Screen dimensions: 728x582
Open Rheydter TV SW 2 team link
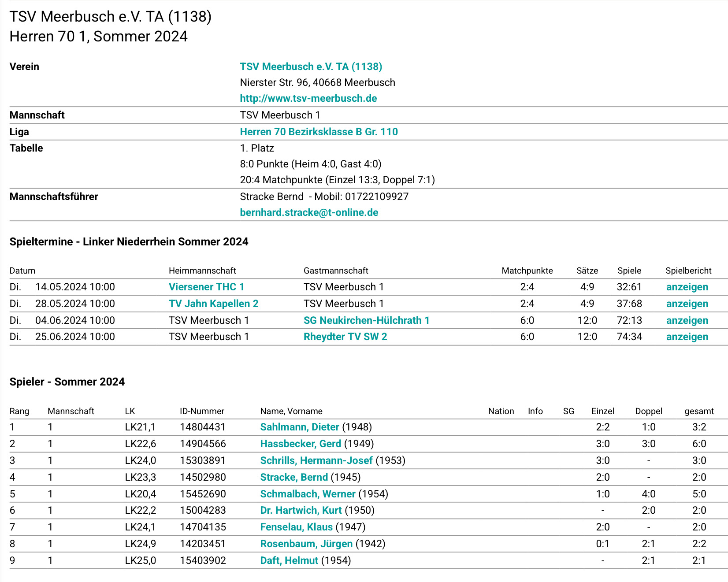point(345,337)
